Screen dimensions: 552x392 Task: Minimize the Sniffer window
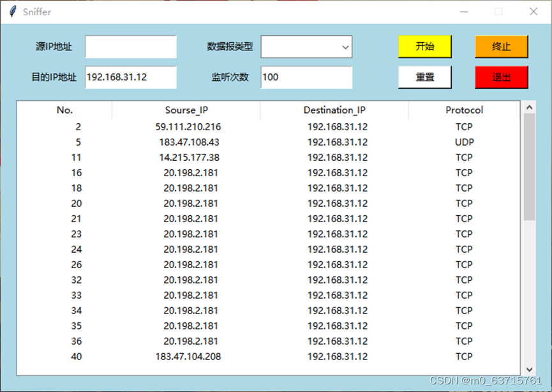464,11
